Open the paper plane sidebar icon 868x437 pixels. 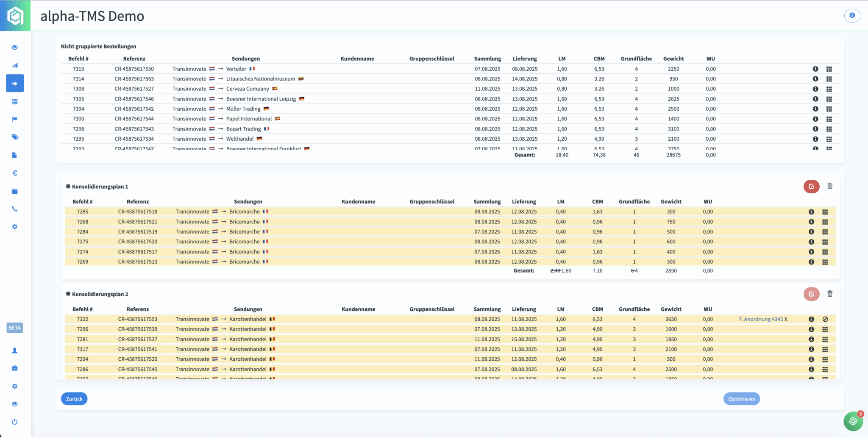click(15, 65)
